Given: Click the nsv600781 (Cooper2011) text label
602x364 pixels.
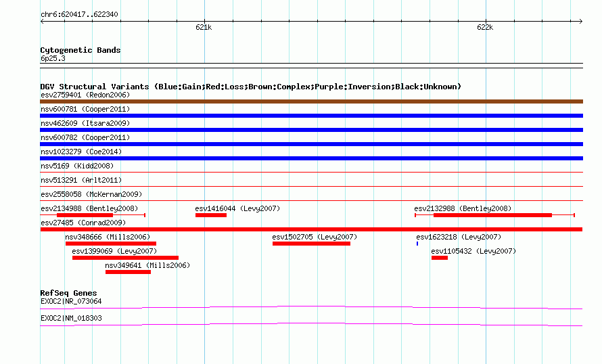Looking at the screenshot, I should 85,109.
